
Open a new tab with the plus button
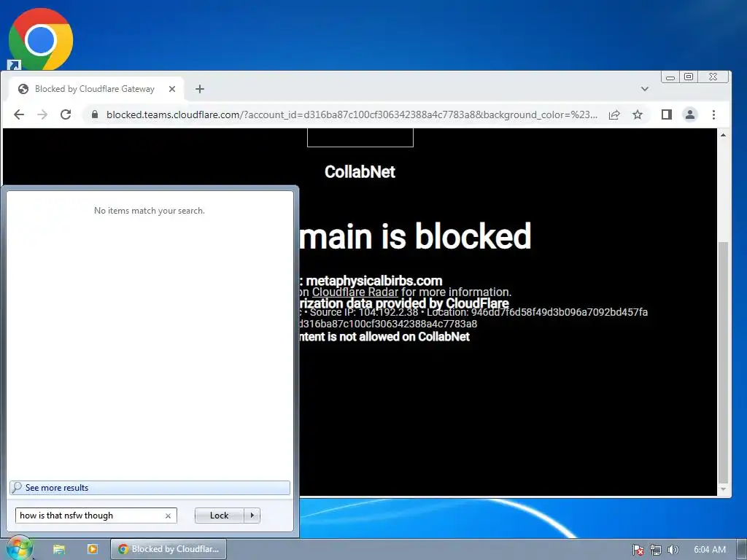[x=200, y=89]
